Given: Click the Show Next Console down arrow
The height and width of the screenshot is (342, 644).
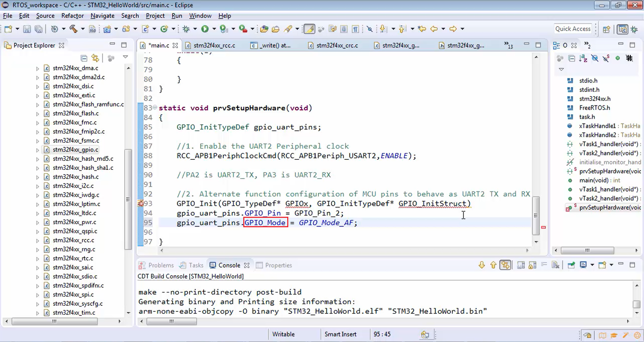Looking at the screenshot, I should tap(482, 265).
